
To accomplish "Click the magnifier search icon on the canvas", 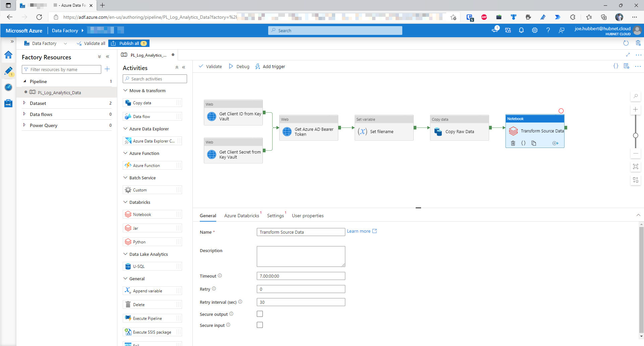I will pos(636,96).
